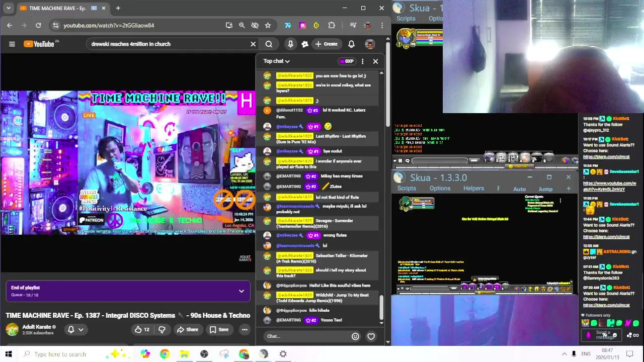Open OBS Studio from taskbar
The height and width of the screenshot is (362, 644).
pos(204,354)
